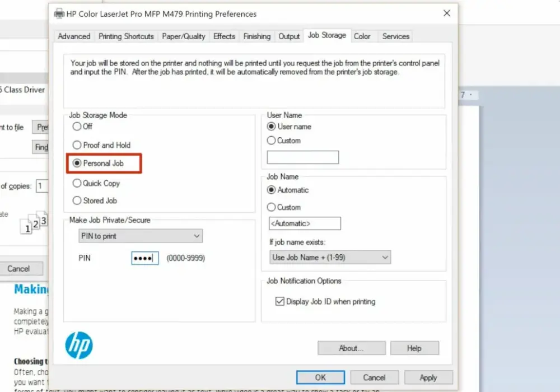Screen dimensions: 560x392
Task: Click the custom user name text field
Action: (303, 157)
